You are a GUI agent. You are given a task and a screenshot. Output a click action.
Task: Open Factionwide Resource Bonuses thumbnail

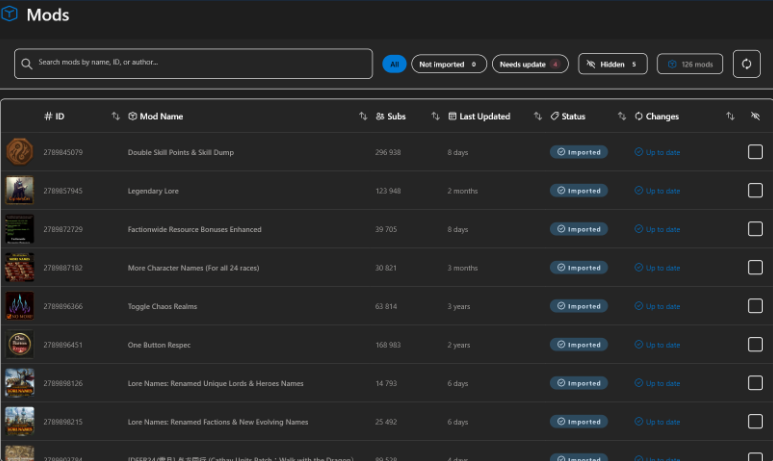click(20, 229)
